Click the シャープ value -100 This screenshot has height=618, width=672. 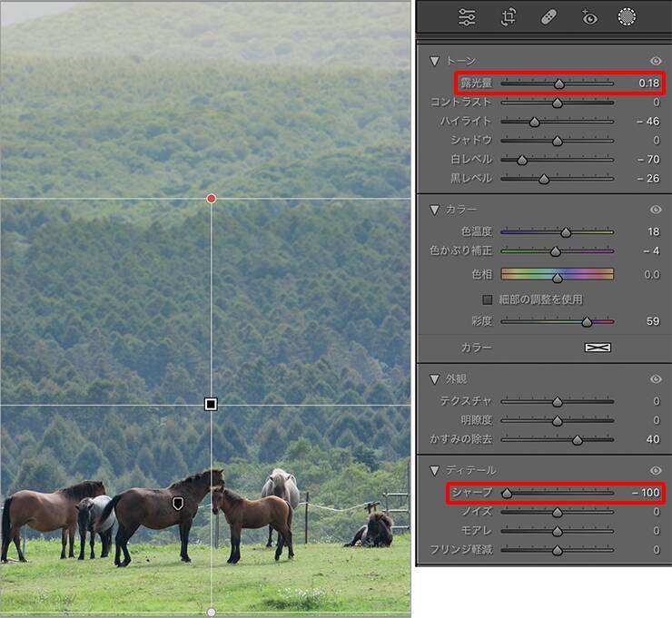pos(646,493)
